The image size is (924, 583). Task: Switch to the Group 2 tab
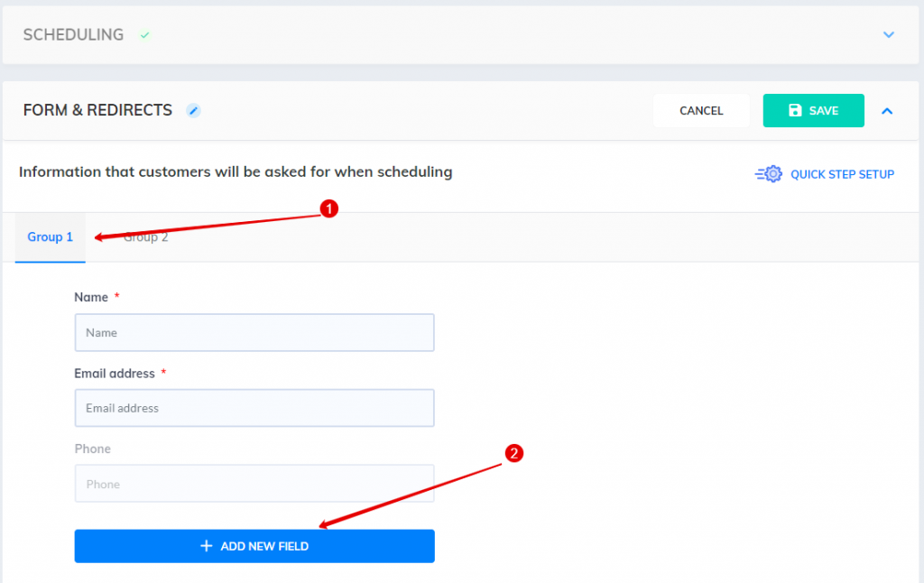point(145,237)
